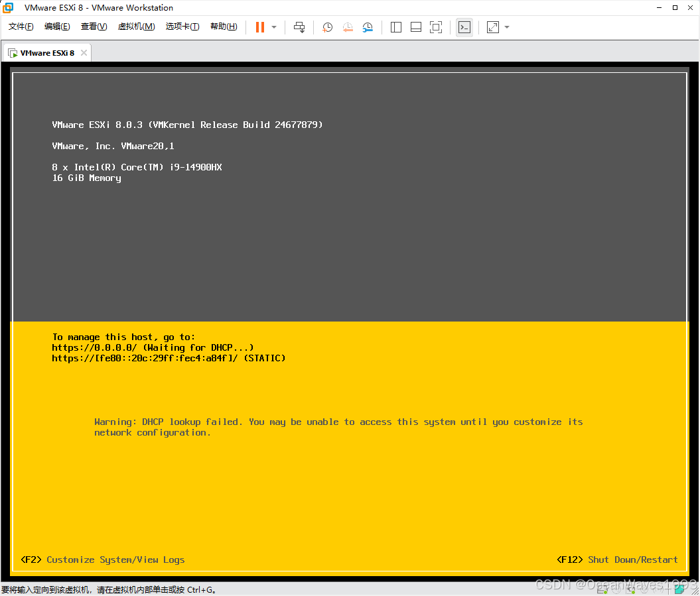Click the VMware, Inc. VMware20,1 line
The image size is (700, 596).
pyautogui.click(x=113, y=146)
